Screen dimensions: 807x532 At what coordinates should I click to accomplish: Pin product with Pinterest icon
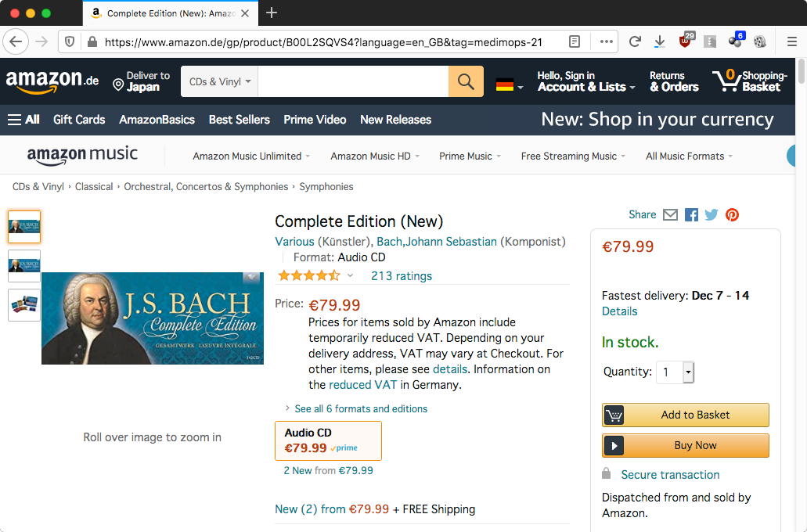click(732, 215)
